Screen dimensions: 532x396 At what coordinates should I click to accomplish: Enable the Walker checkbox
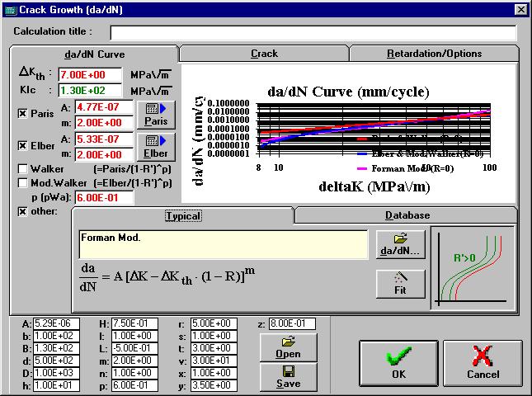pyautogui.click(x=22, y=169)
